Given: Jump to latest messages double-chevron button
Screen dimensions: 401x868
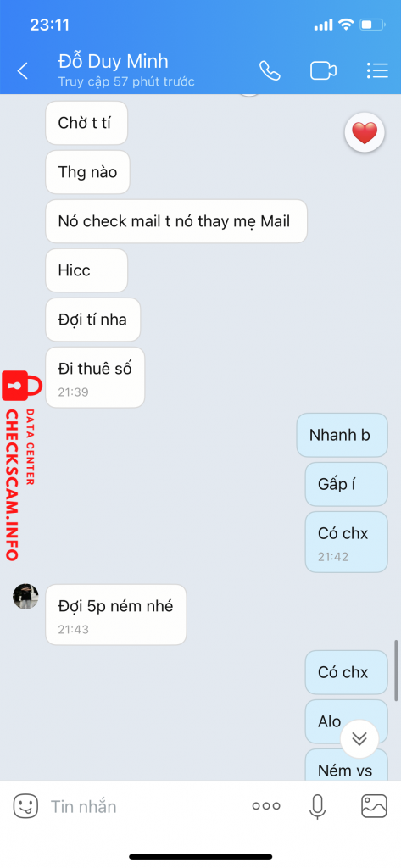Looking at the screenshot, I should pyautogui.click(x=359, y=739).
